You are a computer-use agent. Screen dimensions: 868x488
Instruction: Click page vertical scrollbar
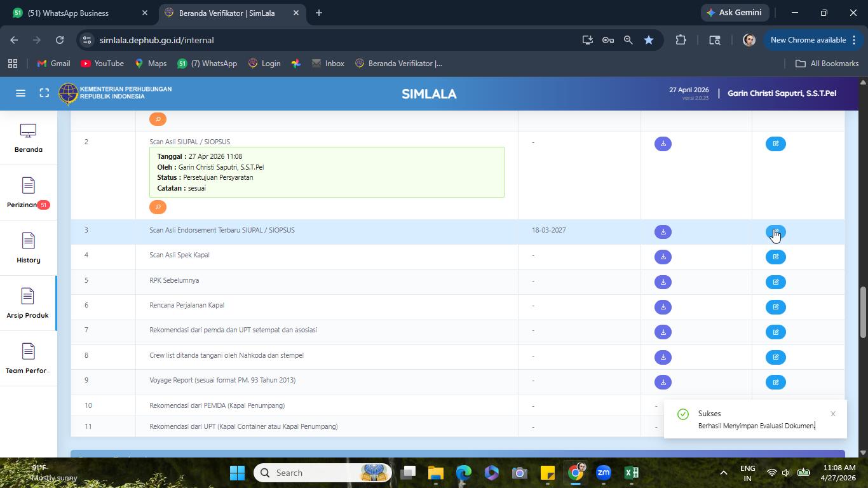[863, 313]
